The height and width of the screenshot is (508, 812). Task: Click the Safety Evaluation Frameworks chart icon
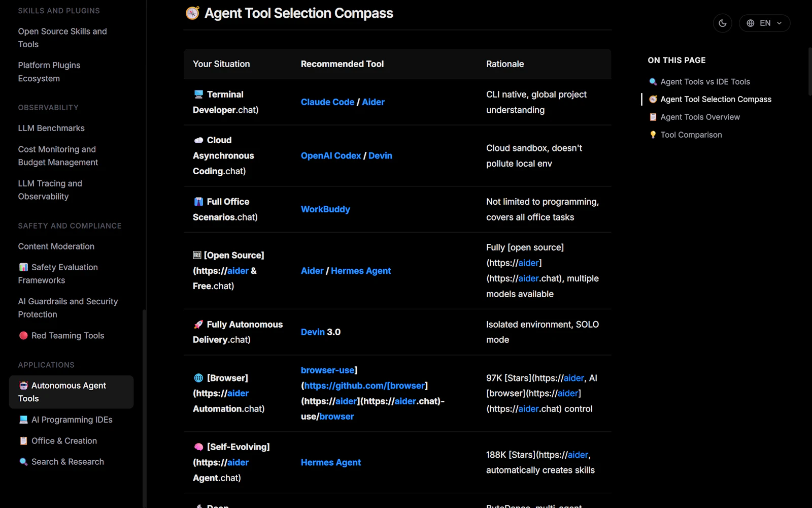[x=23, y=267]
